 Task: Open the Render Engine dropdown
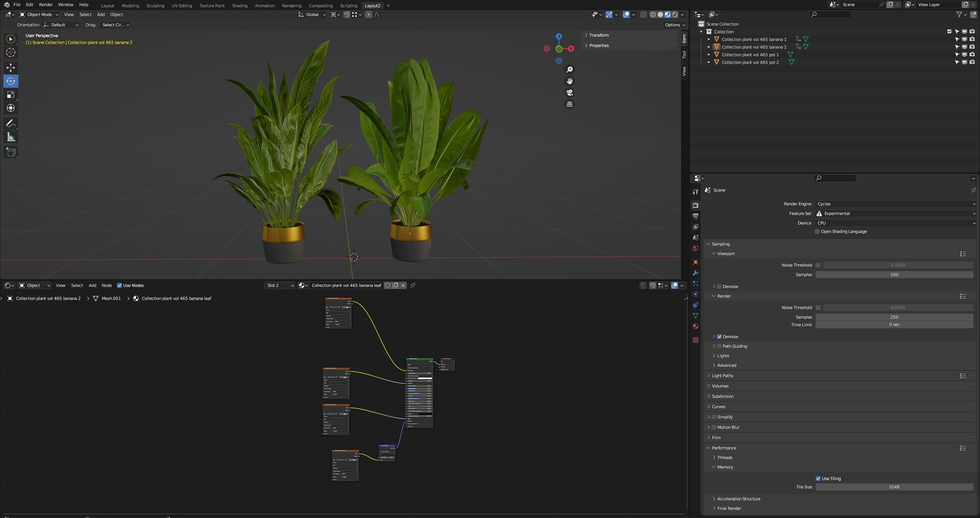pos(896,204)
